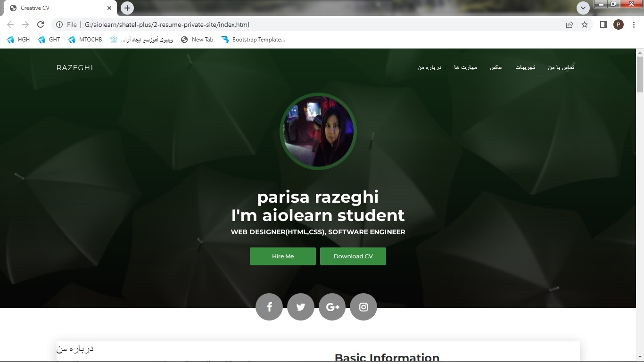
Task: Open a new tab with plus button
Action: (127, 8)
